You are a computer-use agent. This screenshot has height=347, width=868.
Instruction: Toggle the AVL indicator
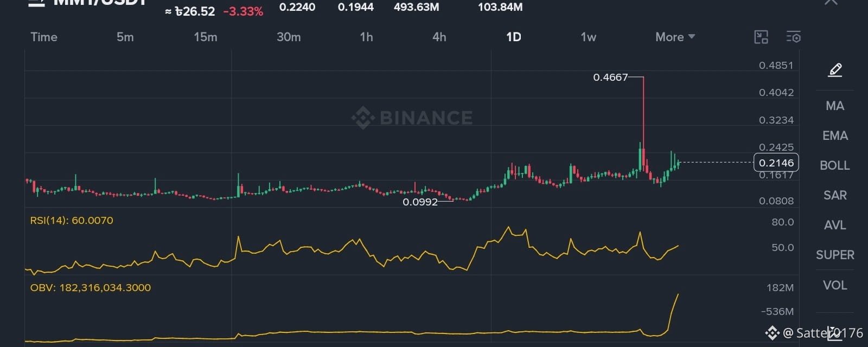pos(835,225)
